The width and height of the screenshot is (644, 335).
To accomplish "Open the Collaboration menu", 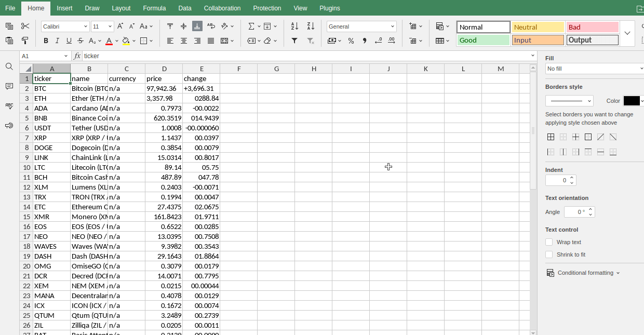I will [x=222, y=8].
